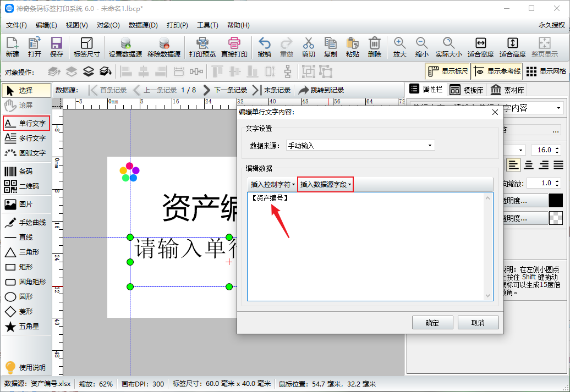Viewport: 570px width, 392px height.
Task: Cancel dialog with 取消
Action: point(478,323)
